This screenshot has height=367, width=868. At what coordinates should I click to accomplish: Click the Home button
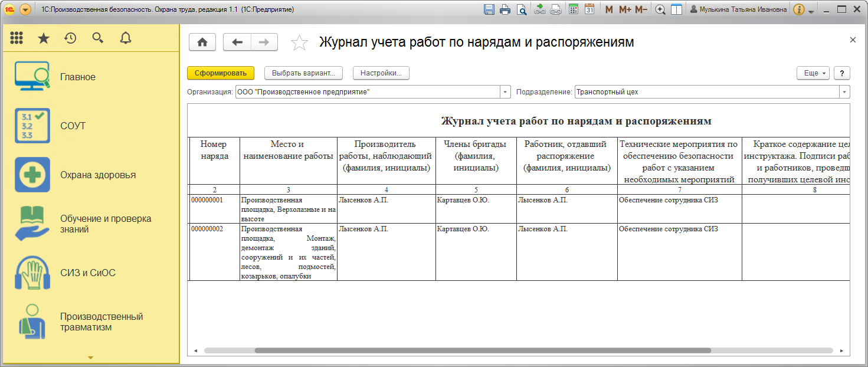pyautogui.click(x=202, y=42)
